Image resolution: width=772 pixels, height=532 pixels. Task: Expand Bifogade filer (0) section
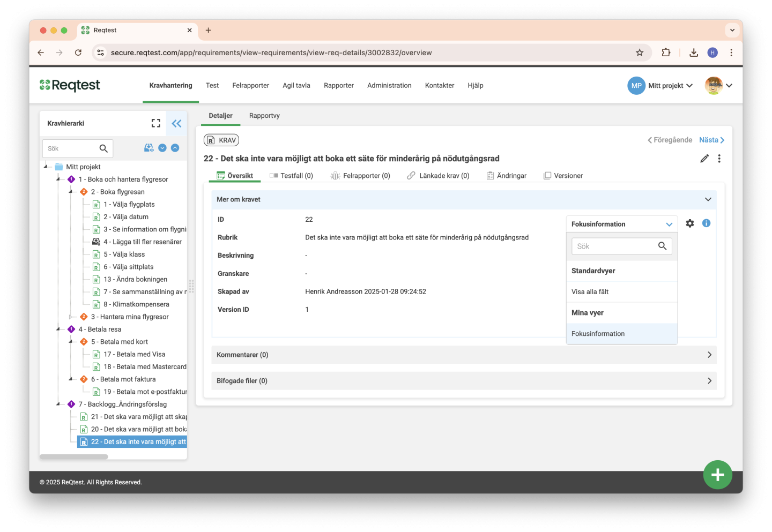pos(464,381)
